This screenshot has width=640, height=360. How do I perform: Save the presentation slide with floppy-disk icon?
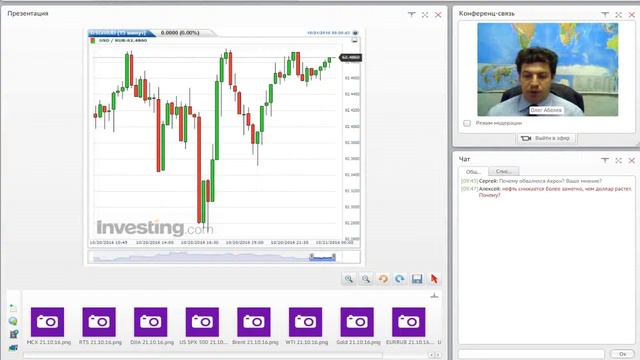417,279
